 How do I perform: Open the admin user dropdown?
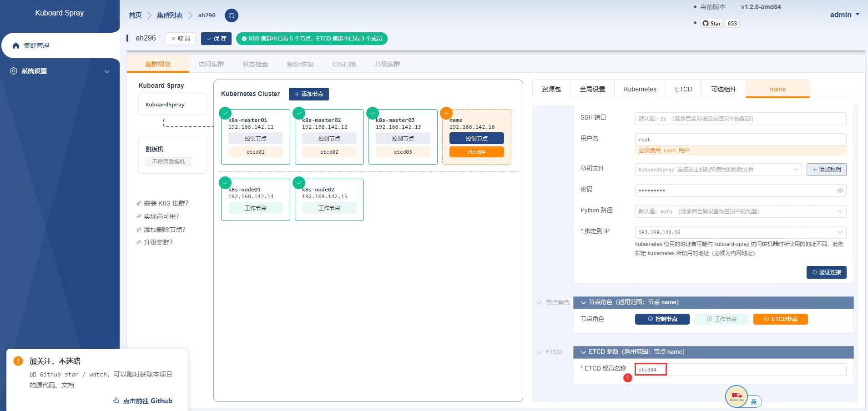tap(845, 15)
